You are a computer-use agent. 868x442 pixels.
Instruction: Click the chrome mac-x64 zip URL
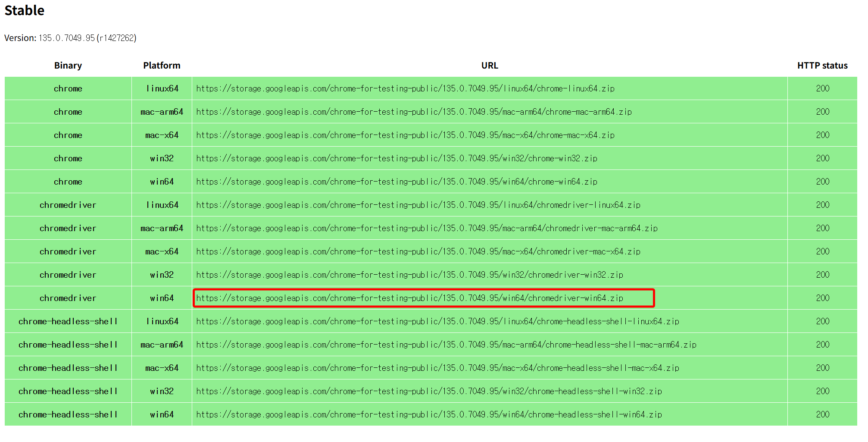point(405,135)
